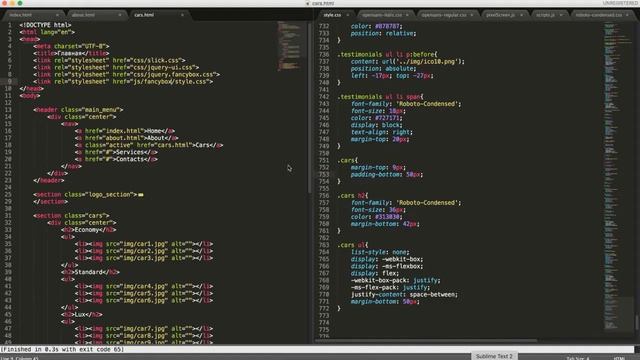Close the opensans-regular.css tab
Screen dimensions: 640x360
pyautogui.click(x=472, y=15)
